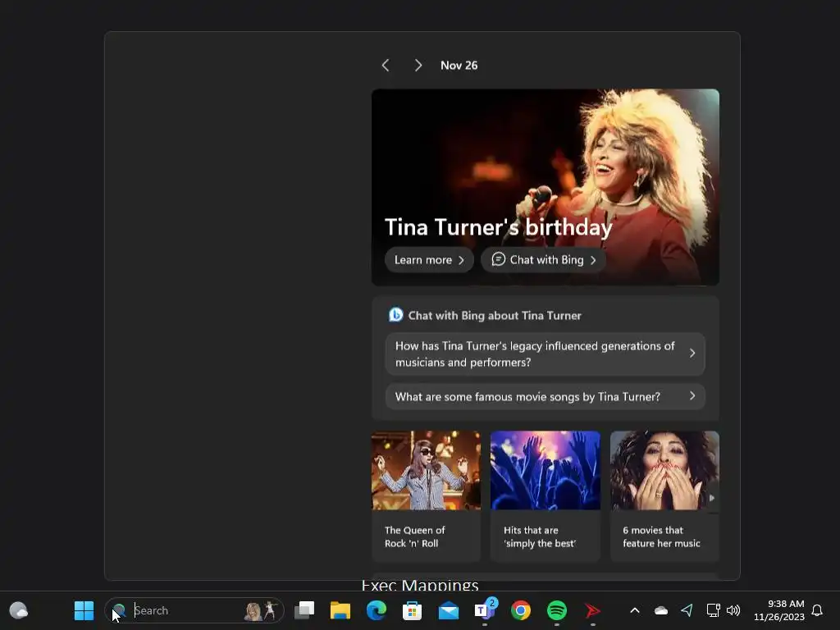Open the volume speaker tray icon
Screen dimensions: 840x630
(733, 610)
